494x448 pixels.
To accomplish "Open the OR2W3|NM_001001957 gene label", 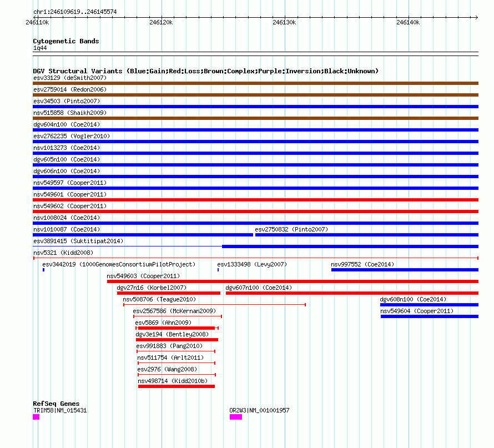I will 259,410.
